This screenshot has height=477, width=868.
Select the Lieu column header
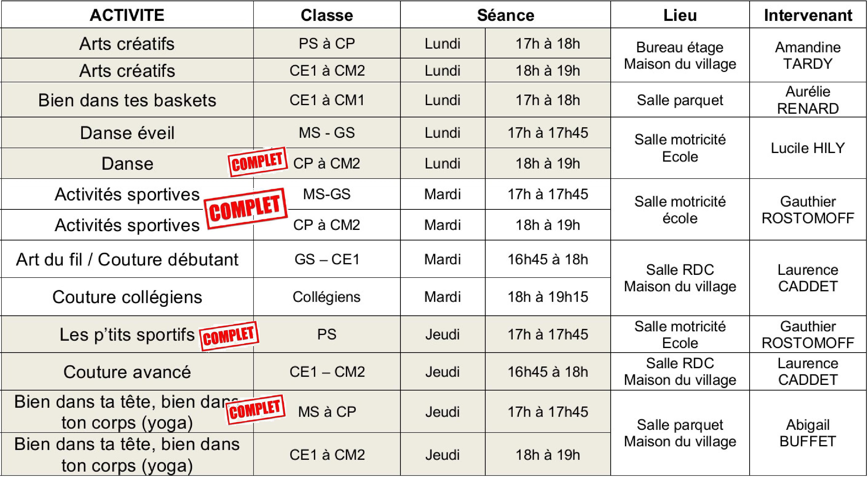(680, 14)
